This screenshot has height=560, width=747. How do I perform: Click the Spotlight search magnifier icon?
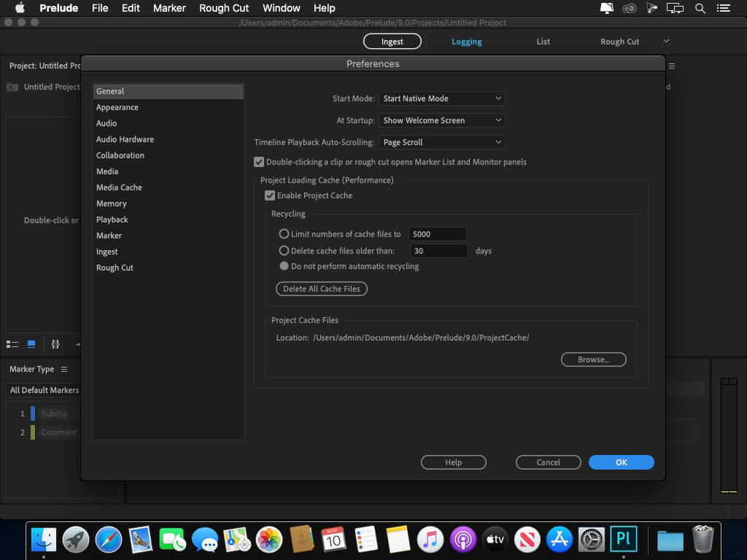(x=700, y=8)
